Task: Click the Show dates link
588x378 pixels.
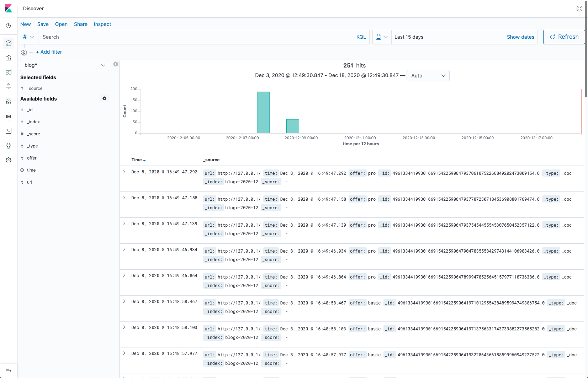Action: [x=520, y=37]
